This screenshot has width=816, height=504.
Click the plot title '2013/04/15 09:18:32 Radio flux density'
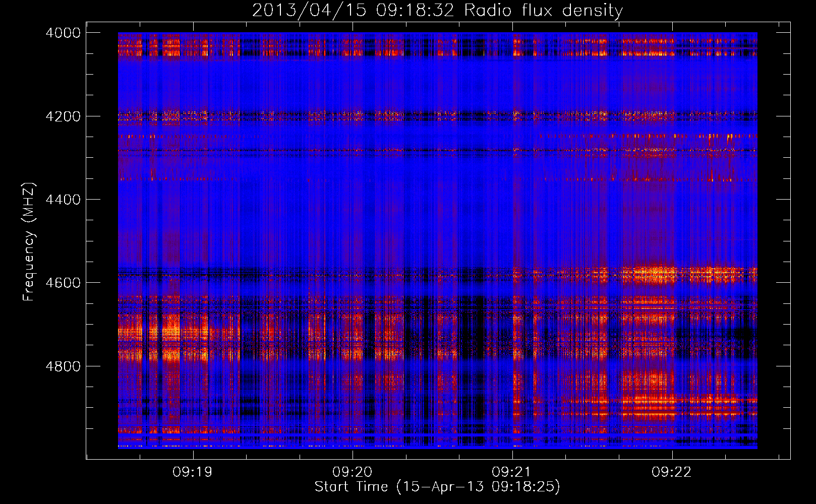click(x=437, y=10)
